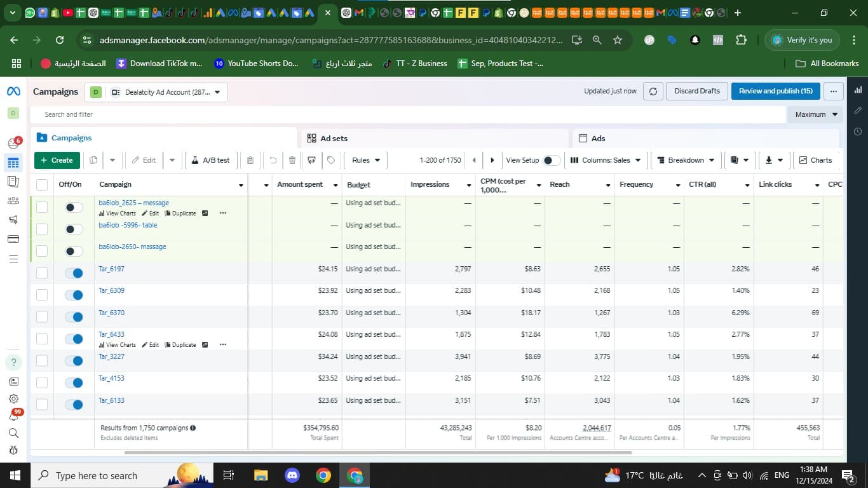Screen dimensions: 868x488
Task: Open the Charts view button
Action: click(x=815, y=160)
